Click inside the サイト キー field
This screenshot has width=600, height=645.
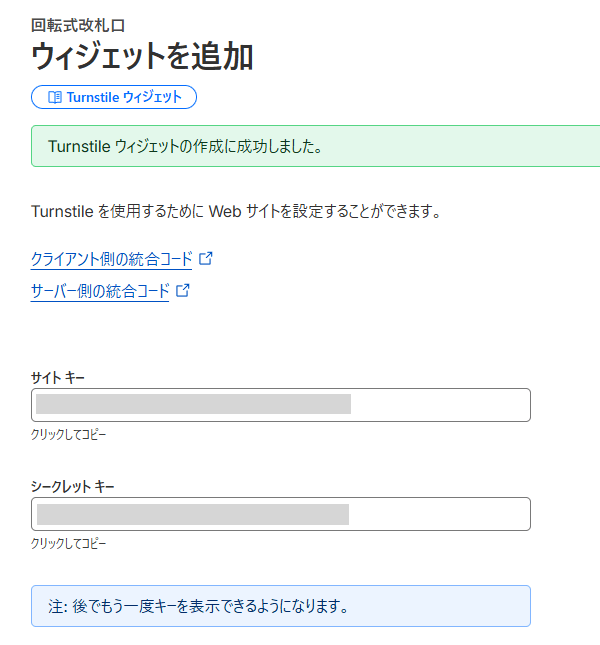point(440,405)
